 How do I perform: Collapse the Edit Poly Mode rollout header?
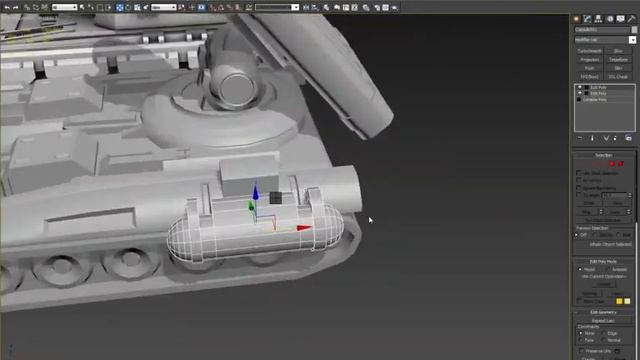point(604,261)
